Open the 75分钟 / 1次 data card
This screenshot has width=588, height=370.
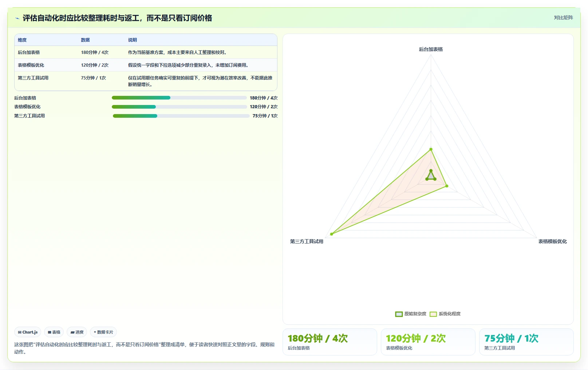526,342
